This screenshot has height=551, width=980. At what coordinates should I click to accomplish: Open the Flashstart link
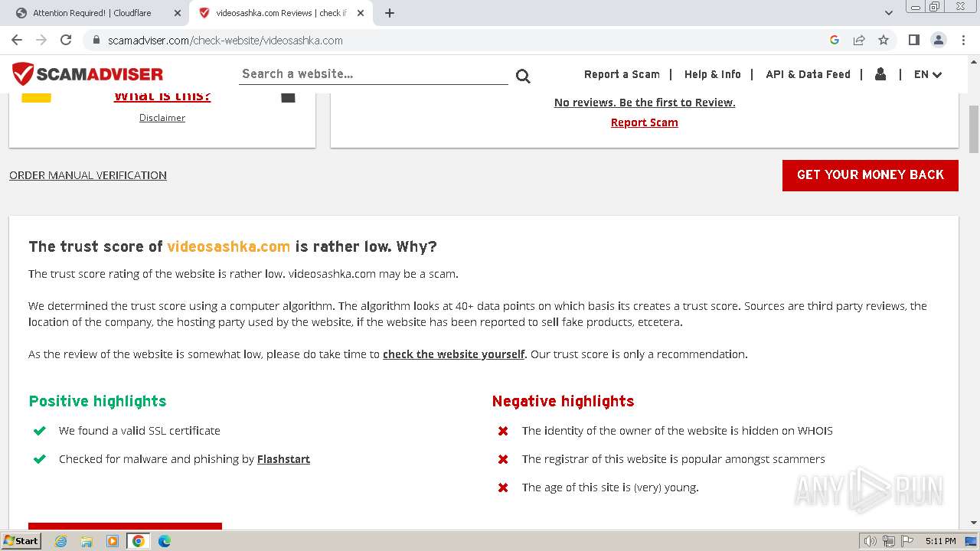coord(283,459)
